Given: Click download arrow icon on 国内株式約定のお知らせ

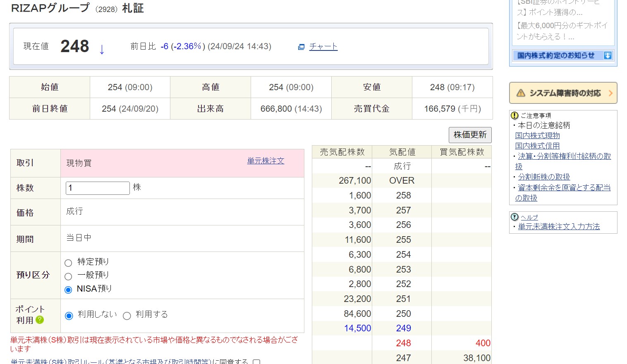Looking at the screenshot, I should (608, 55).
